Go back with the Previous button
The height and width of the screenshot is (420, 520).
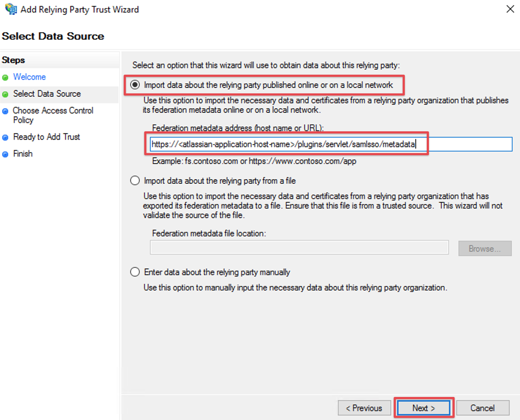(364, 408)
